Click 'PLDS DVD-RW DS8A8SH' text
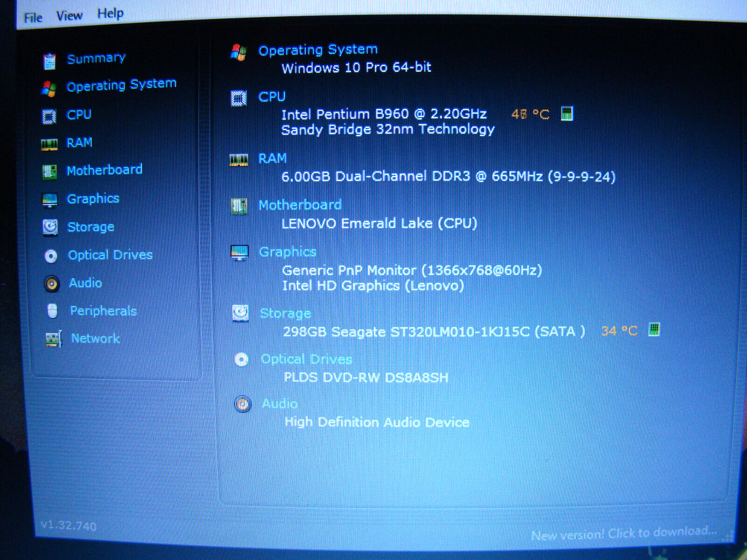This screenshot has height=560, width=747. (366, 377)
